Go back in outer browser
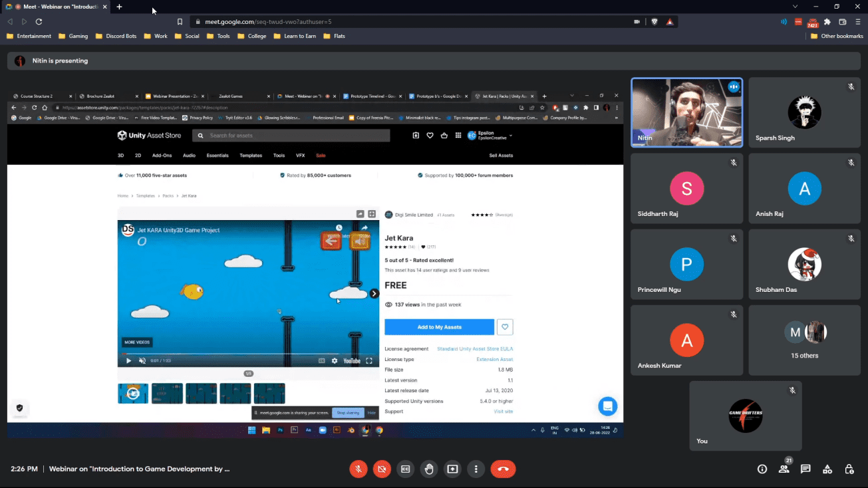868x488 pixels. [x=10, y=21]
